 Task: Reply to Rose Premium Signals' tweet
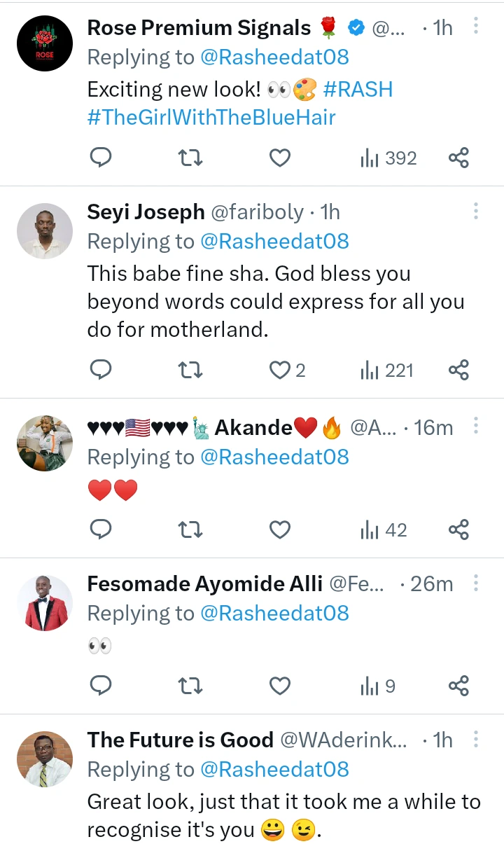click(101, 158)
